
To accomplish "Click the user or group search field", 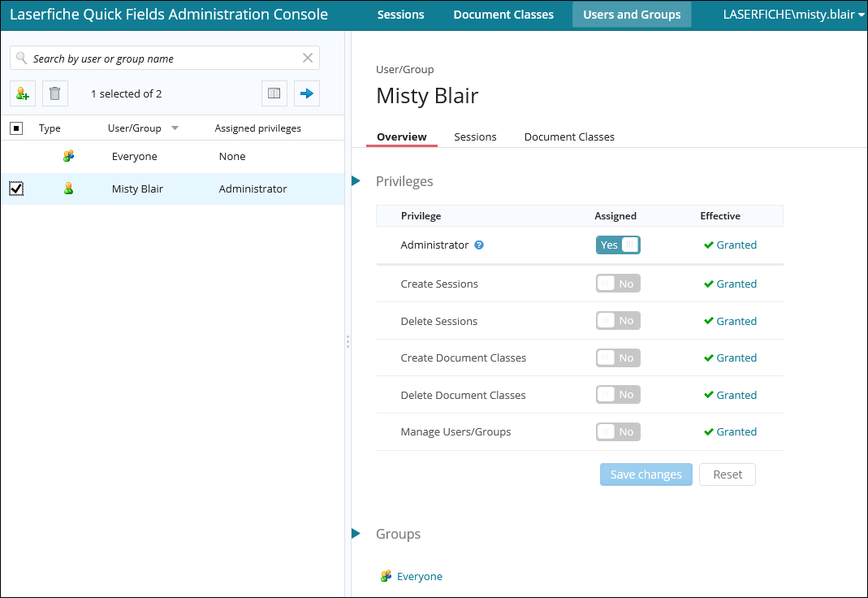I will pyautogui.click(x=162, y=58).
